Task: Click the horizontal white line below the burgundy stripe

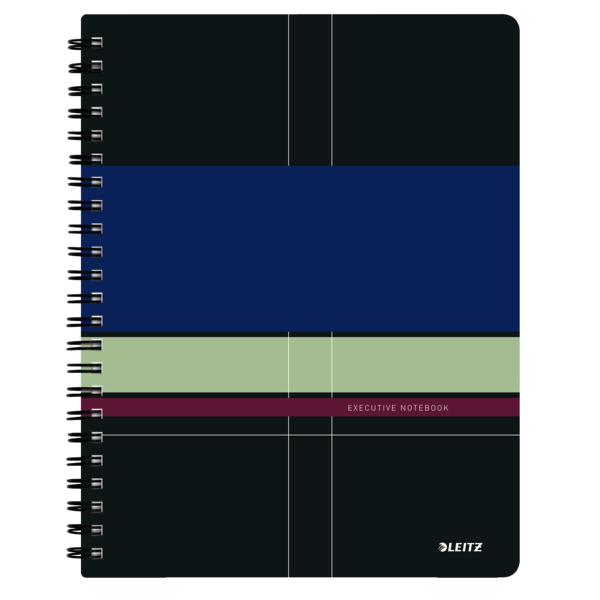Action: coord(200,435)
